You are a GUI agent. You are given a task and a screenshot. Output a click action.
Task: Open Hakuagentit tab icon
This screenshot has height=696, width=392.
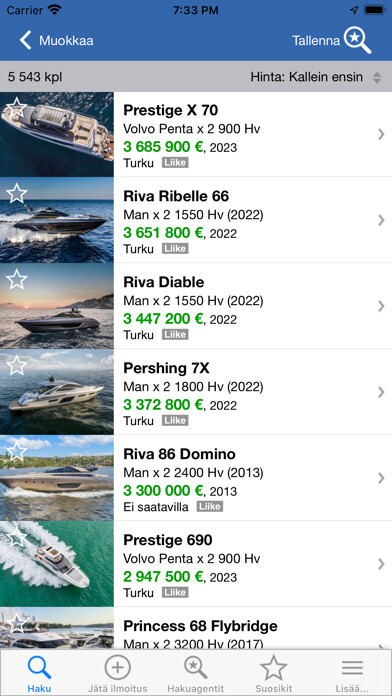(x=196, y=668)
